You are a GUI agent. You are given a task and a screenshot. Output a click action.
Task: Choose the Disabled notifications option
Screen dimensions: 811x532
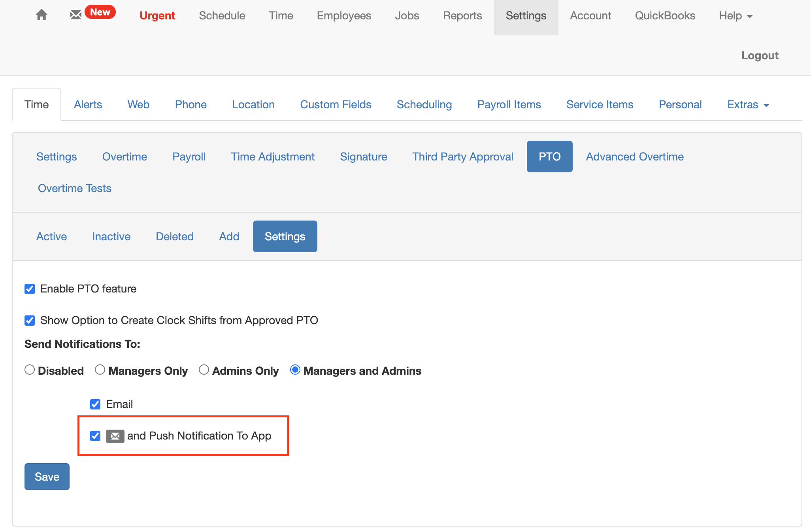[30, 370]
